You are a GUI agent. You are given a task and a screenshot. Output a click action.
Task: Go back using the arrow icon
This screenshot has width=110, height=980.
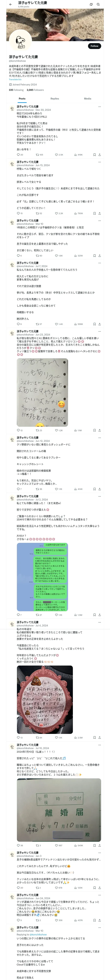pos(11,5)
